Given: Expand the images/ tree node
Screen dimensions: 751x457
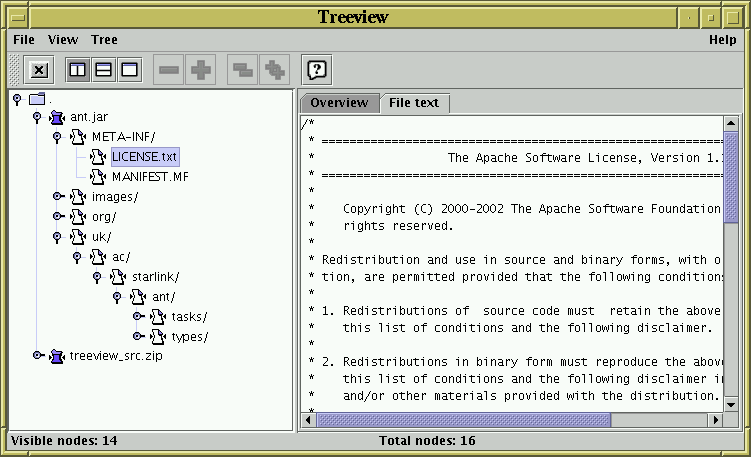Looking at the screenshot, I should click(x=58, y=197).
